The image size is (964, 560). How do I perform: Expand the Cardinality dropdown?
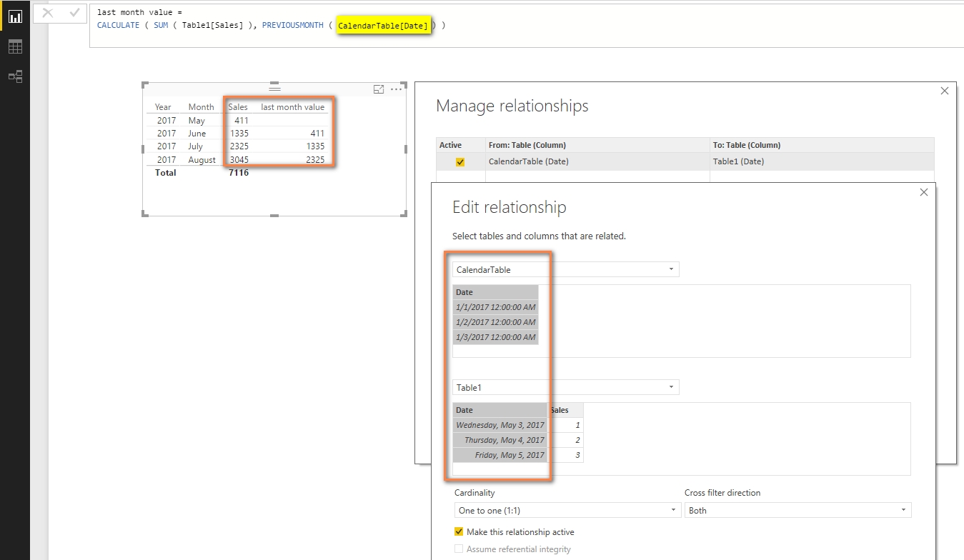[x=567, y=511]
